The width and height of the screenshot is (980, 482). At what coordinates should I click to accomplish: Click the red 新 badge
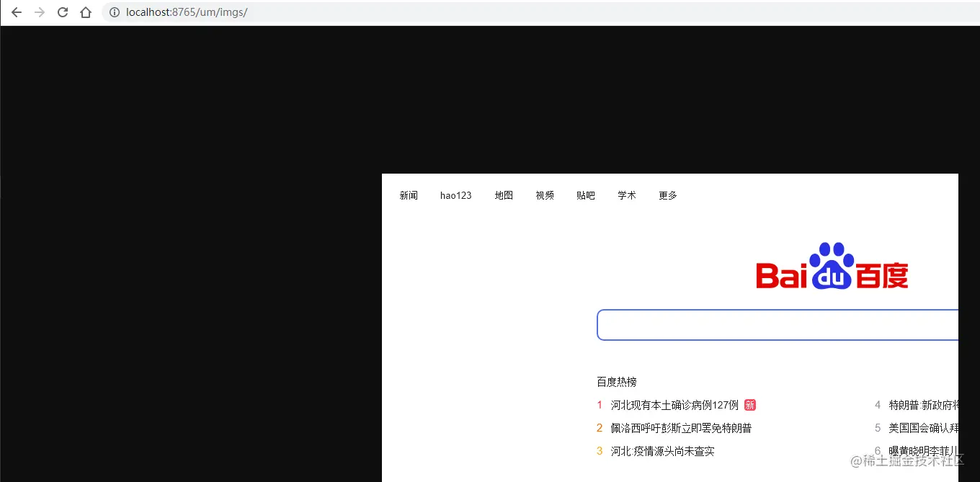click(x=750, y=405)
